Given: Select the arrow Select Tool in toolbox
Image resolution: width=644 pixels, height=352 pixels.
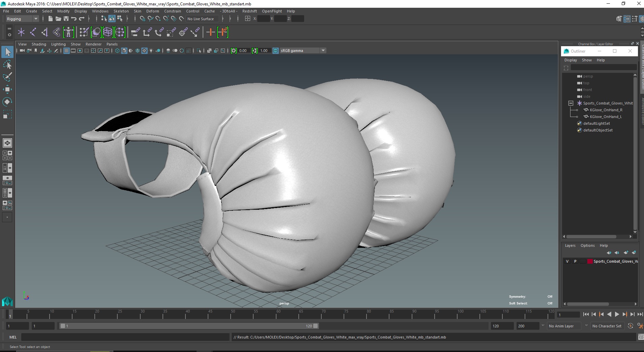Looking at the screenshot, I should pyautogui.click(x=7, y=52).
